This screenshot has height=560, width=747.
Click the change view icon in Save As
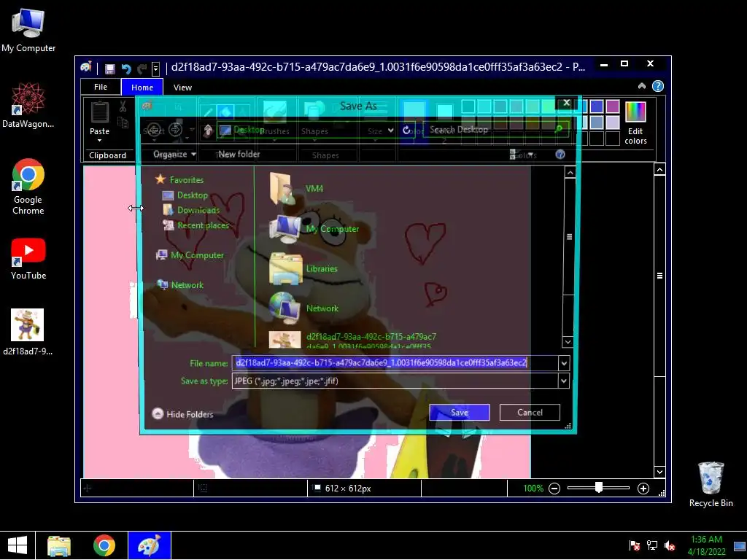[513, 155]
